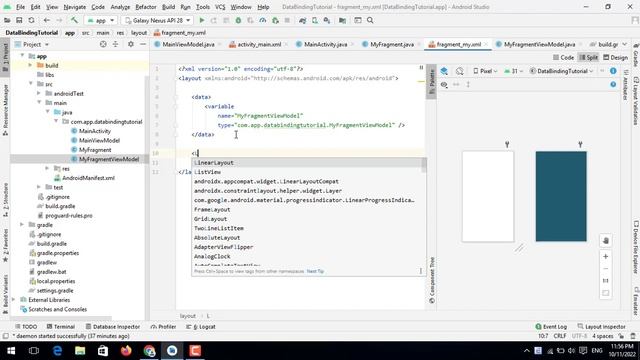Open the VCS menu
The image size is (640, 360).
pyautogui.click(x=220, y=7)
